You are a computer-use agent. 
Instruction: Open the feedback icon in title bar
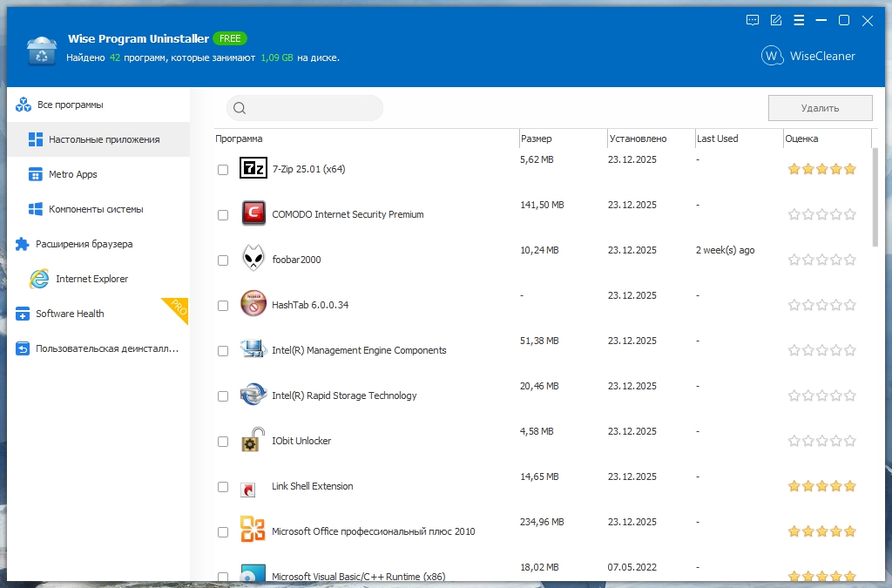pos(753,20)
